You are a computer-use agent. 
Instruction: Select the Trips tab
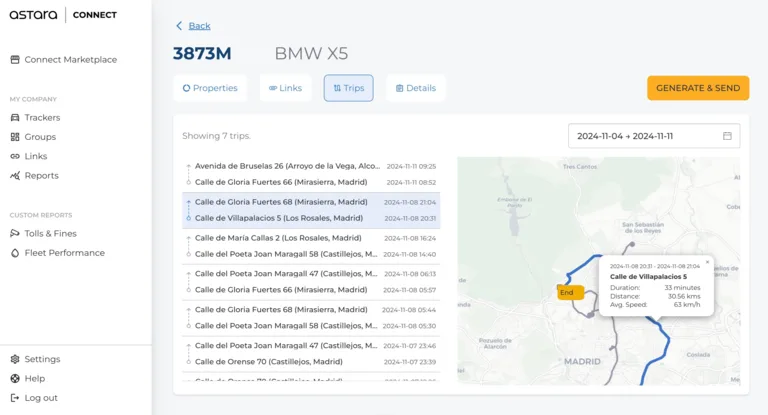point(349,88)
